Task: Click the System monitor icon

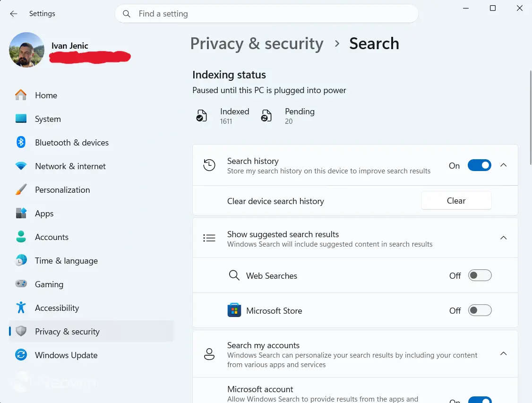Action: (x=21, y=119)
